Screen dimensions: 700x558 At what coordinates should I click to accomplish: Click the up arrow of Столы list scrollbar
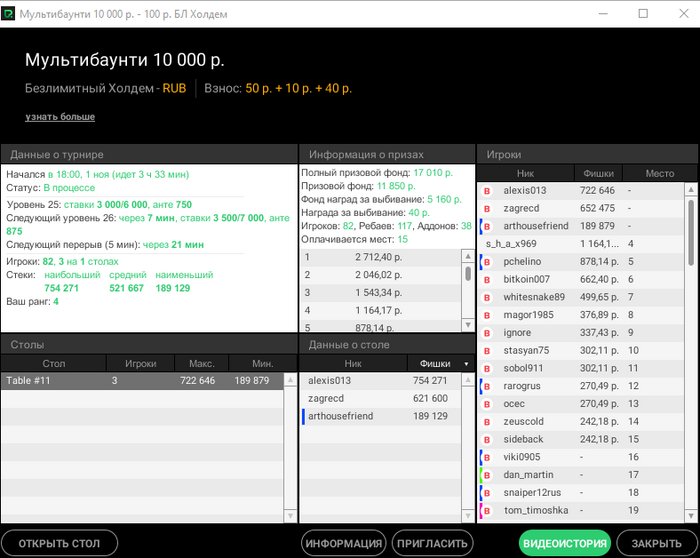pos(290,380)
